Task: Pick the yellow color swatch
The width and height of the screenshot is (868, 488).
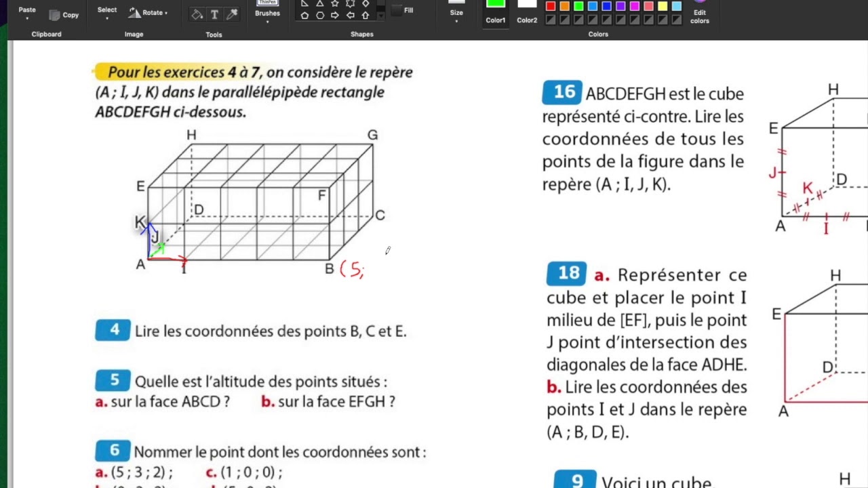Action: (x=663, y=6)
